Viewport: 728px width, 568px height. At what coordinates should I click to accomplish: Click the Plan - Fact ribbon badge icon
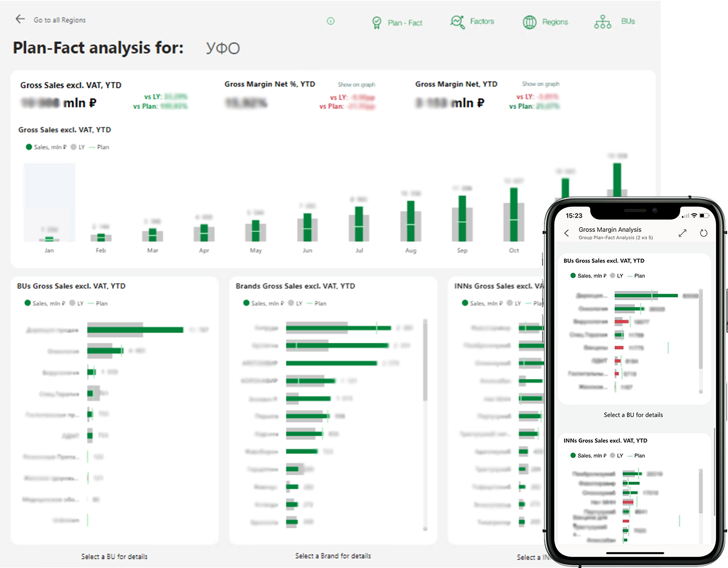point(376,23)
